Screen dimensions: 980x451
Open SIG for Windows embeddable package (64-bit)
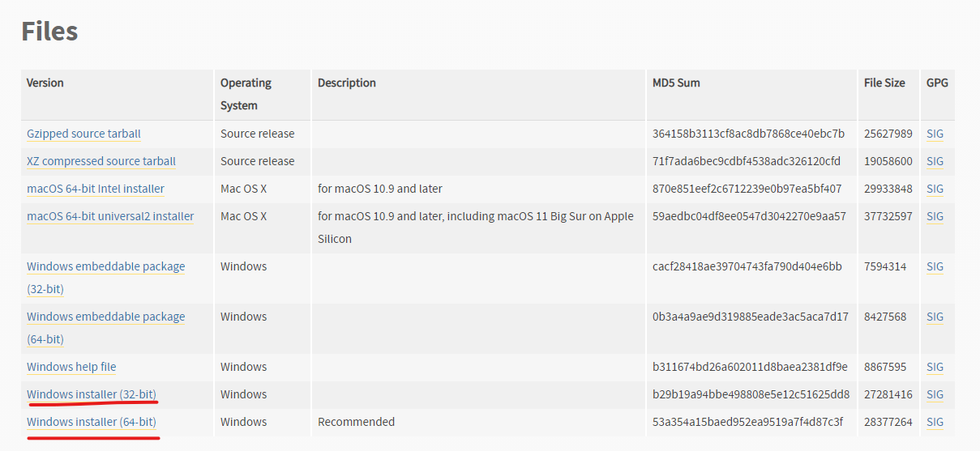(935, 317)
